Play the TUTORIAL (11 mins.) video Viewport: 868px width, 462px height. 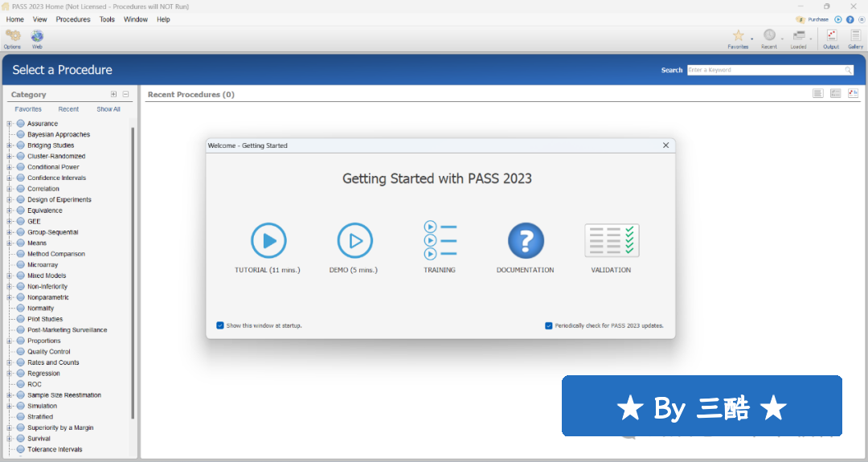tap(268, 241)
